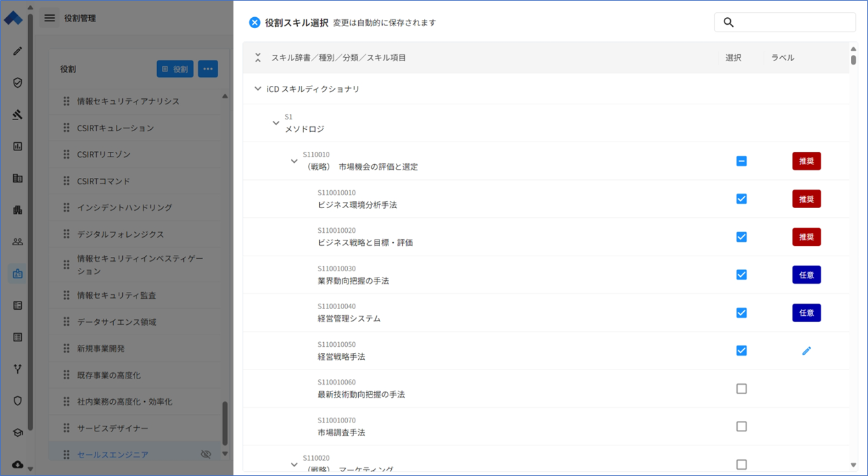
Task: Select the データサイエンス領域 role item
Action: (117, 322)
